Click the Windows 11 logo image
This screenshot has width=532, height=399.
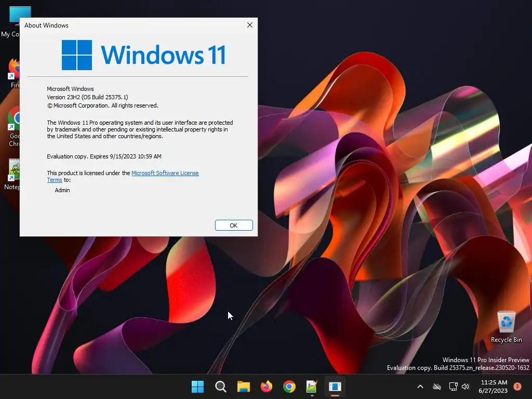(143, 55)
